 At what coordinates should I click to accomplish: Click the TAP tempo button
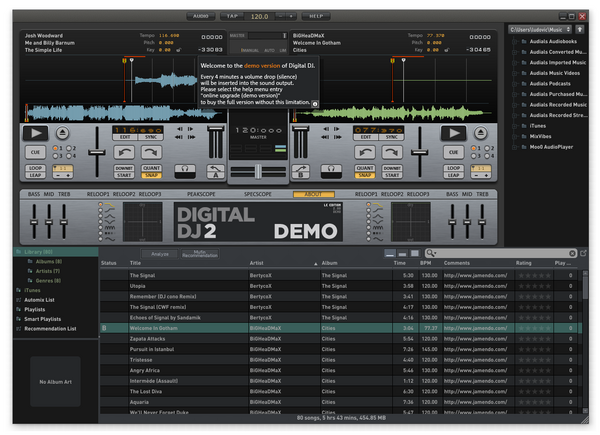pos(232,16)
